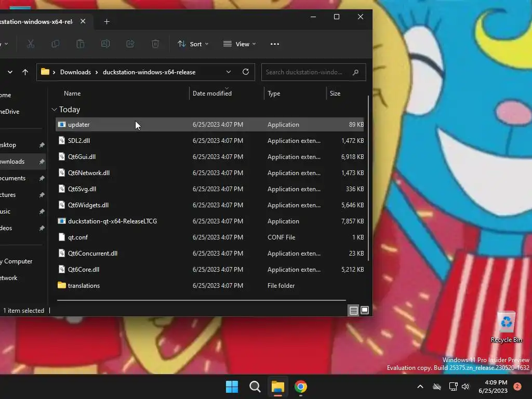Open the See more ellipsis menu
This screenshot has width=532, height=399.
click(275, 44)
